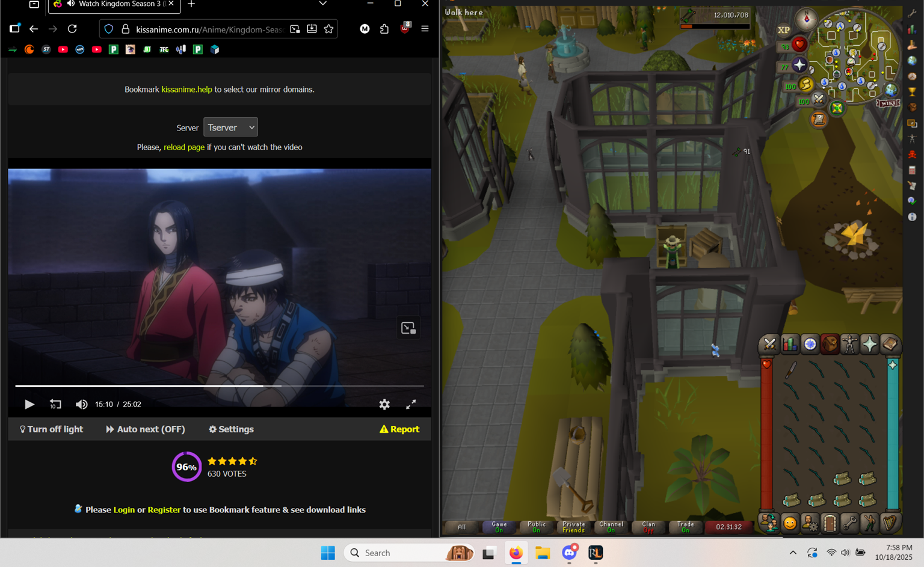The height and width of the screenshot is (567, 924).
Task: Open Firefox Extensions puzzle icon
Action: click(384, 29)
